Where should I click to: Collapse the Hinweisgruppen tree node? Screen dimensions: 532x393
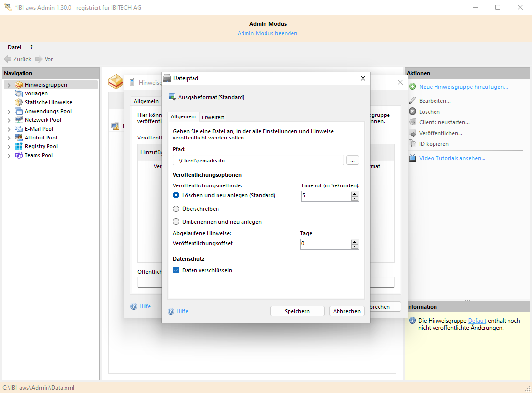[x=9, y=84]
